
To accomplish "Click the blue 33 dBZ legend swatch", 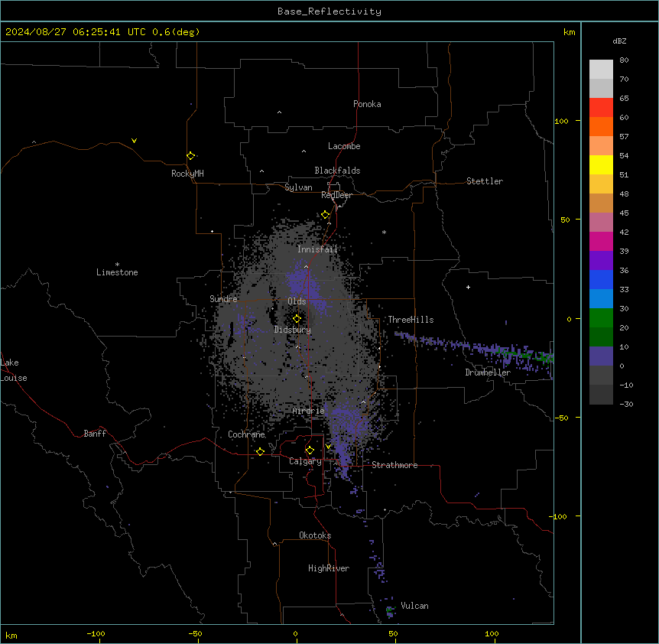I will click(x=601, y=279).
